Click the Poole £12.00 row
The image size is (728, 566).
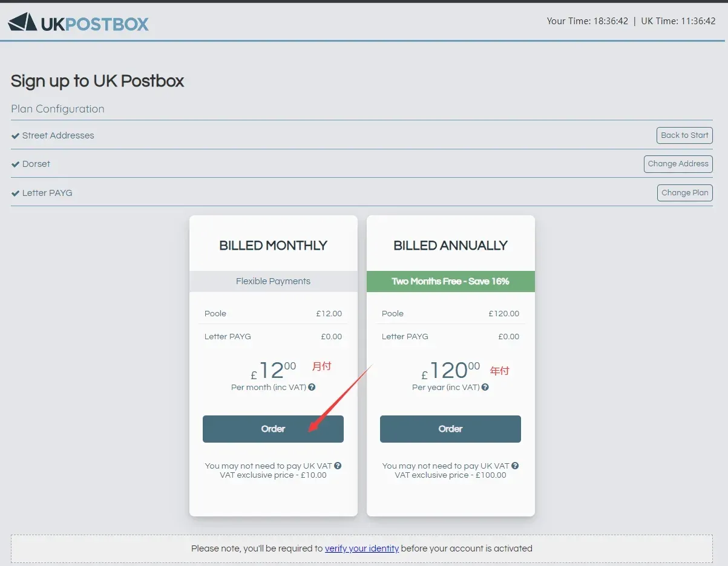click(273, 313)
